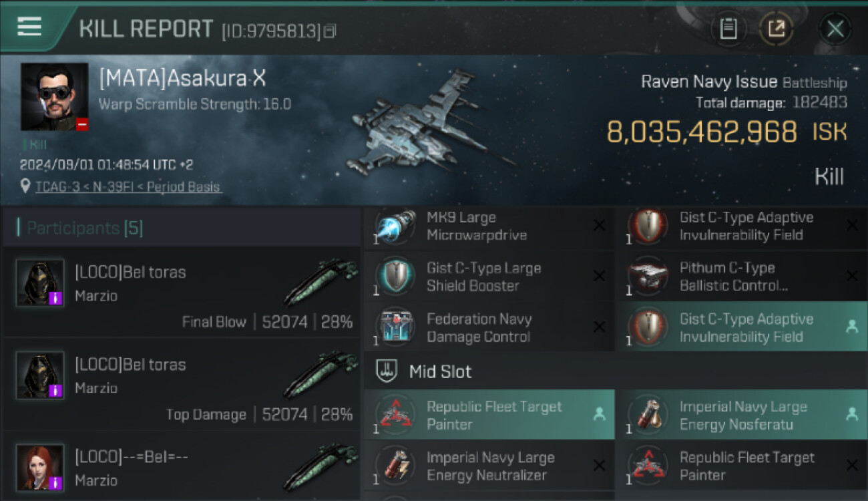Click the Imperial Navy Large Energy Neutralizer icon
The height and width of the screenshot is (501, 868).
point(395,466)
